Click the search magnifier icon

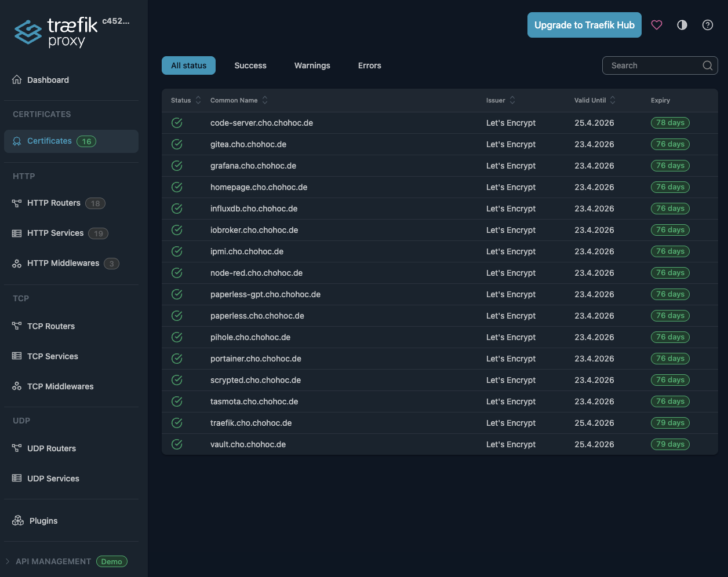[708, 65]
